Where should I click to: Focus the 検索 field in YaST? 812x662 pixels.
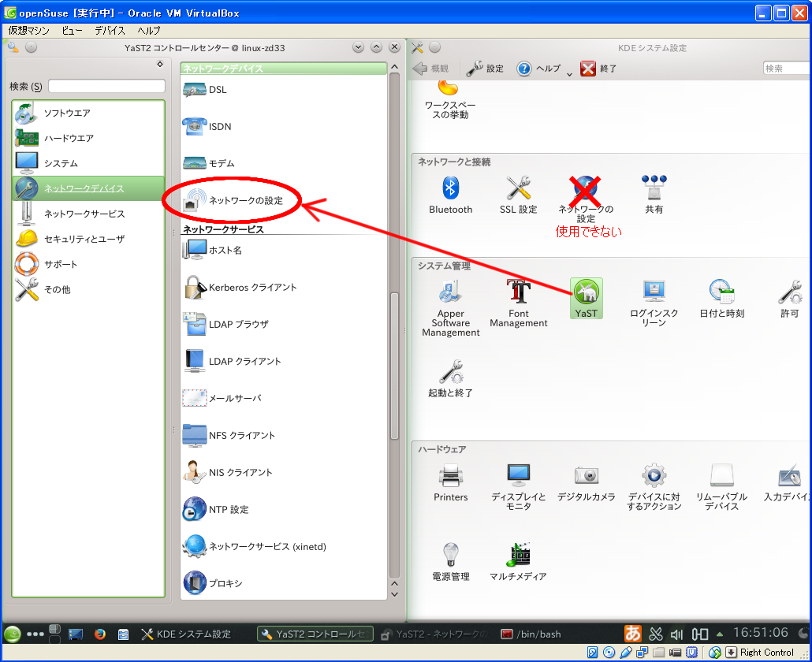[106, 86]
